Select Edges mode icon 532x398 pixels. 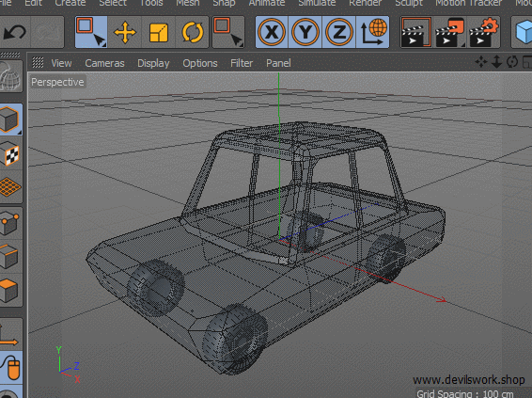(10, 257)
